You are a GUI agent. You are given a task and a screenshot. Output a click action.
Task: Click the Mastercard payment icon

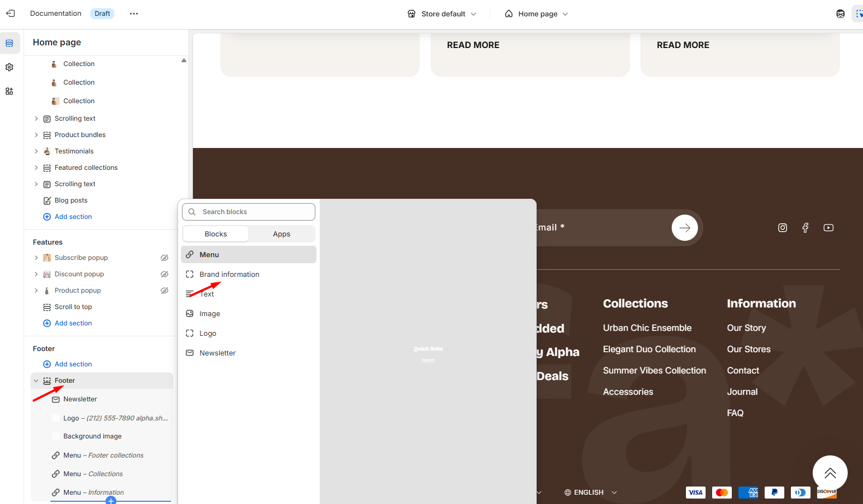pyautogui.click(x=722, y=493)
